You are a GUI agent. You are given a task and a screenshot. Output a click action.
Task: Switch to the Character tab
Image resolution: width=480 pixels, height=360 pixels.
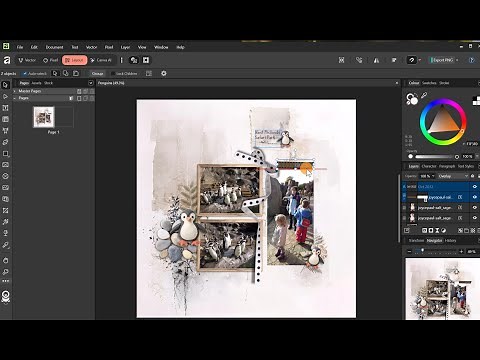[429, 166]
